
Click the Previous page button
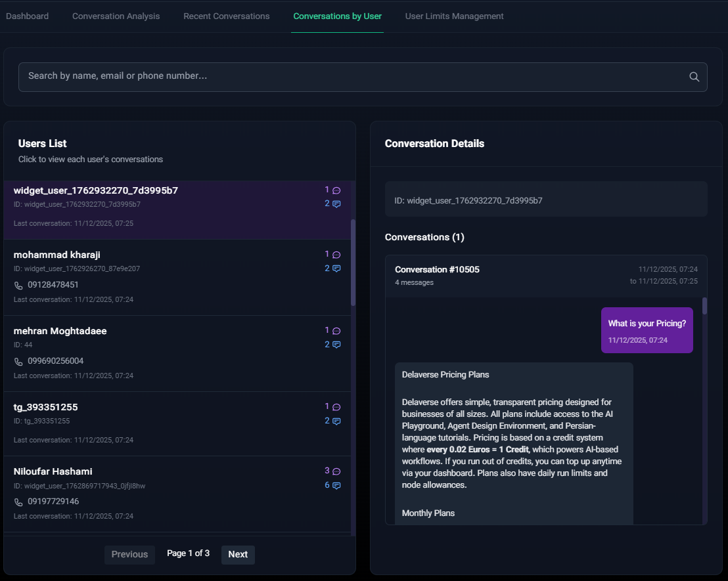tap(129, 554)
